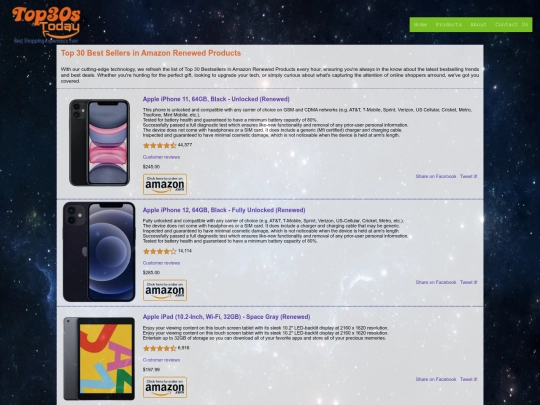The image size is (540, 405).
Task: Click the iPhone 11 star rating
Action: click(x=159, y=145)
